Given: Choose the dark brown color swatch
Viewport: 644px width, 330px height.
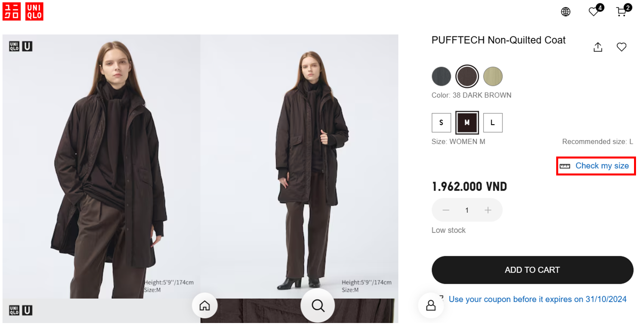Looking at the screenshot, I should click(x=467, y=77).
